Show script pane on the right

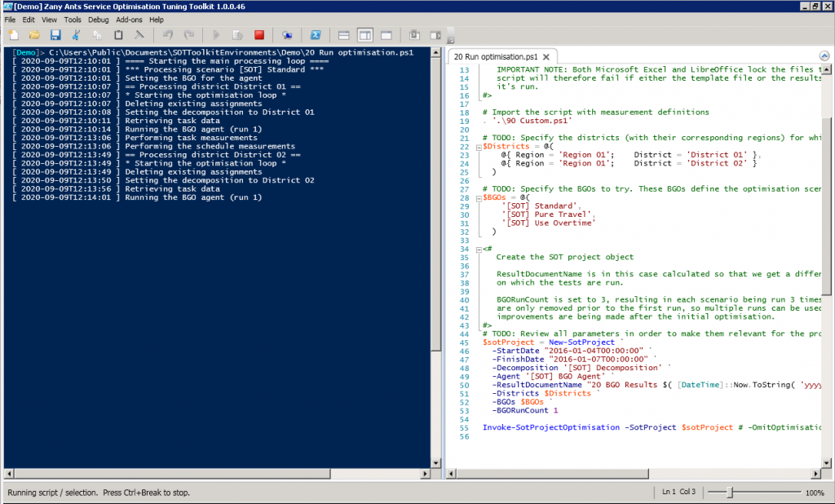365,35
